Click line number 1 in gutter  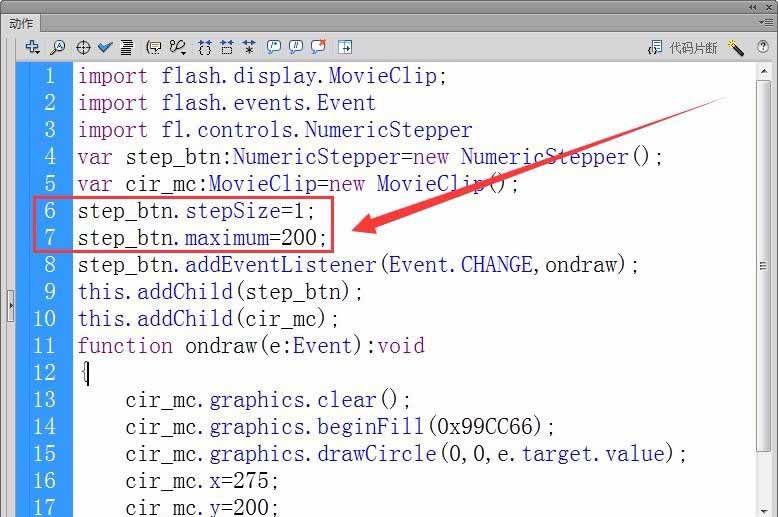(x=49, y=76)
